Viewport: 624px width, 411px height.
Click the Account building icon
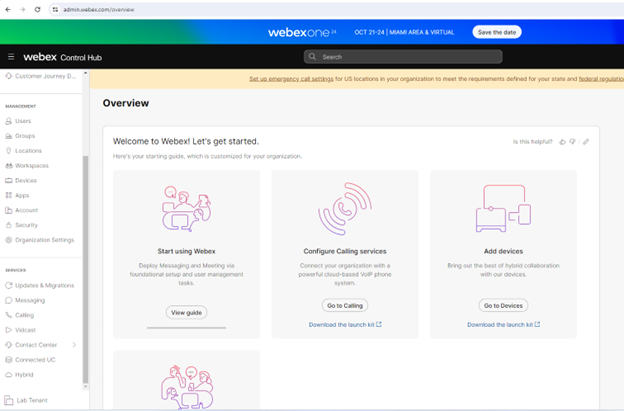[8, 210]
